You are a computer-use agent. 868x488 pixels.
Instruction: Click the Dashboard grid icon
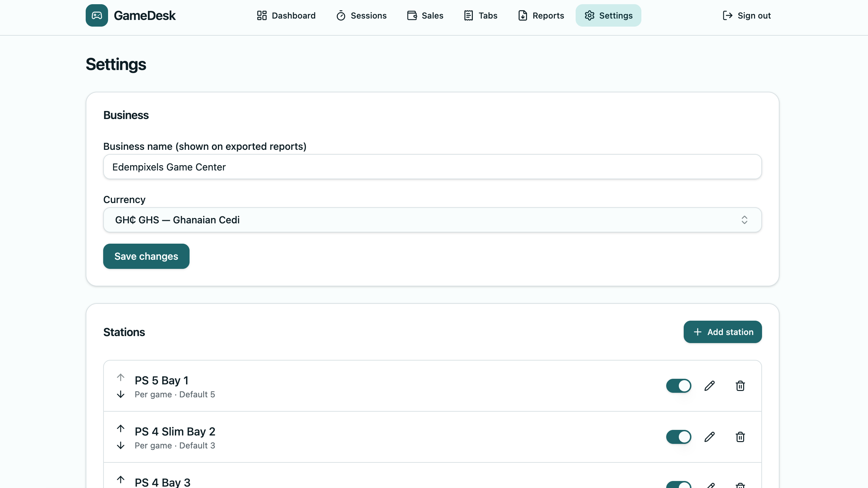tap(262, 15)
